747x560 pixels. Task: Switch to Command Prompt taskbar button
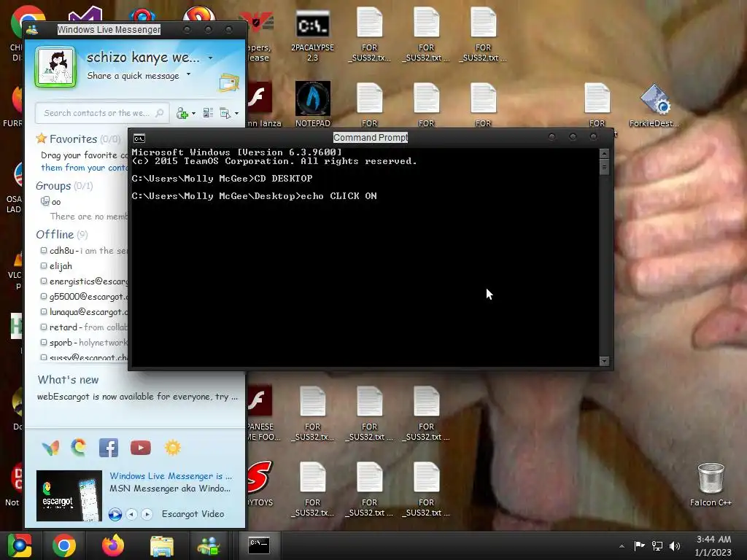(259, 545)
